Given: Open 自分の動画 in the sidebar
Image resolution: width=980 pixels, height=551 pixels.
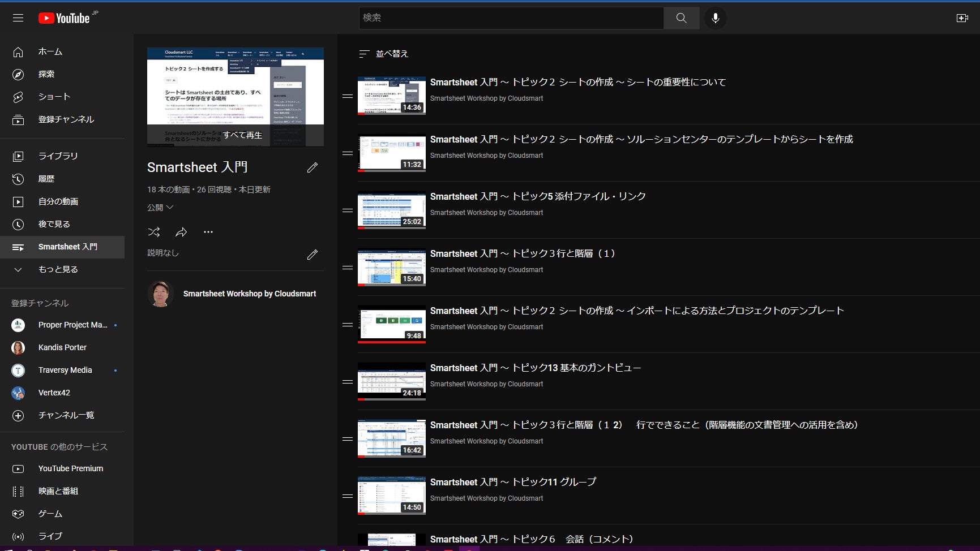Looking at the screenshot, I should coord(62,201).
